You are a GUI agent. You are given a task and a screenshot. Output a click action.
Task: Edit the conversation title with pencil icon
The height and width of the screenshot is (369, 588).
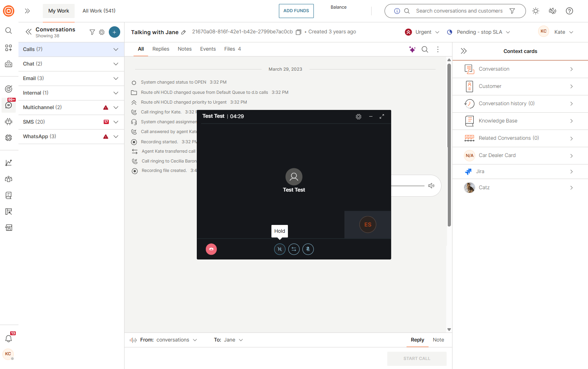[183, 33]
